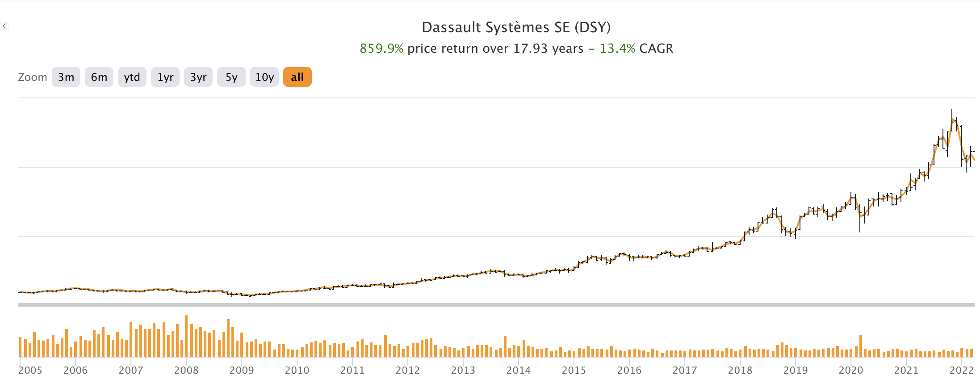The image size is (980, 388).
Task: Show the 10y price history
Action: [x=264, y=77]
